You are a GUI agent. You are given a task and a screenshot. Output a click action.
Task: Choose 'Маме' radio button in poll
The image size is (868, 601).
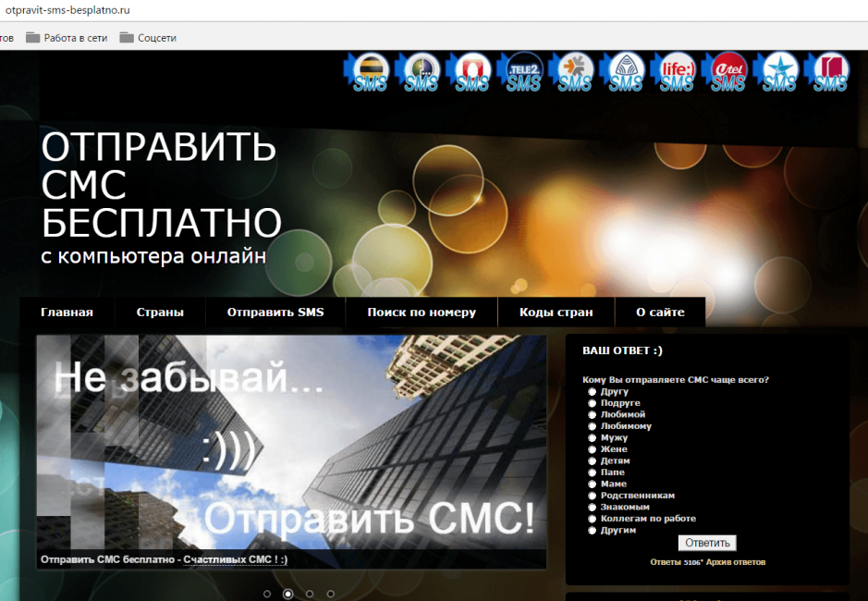[x=592, y=484]
